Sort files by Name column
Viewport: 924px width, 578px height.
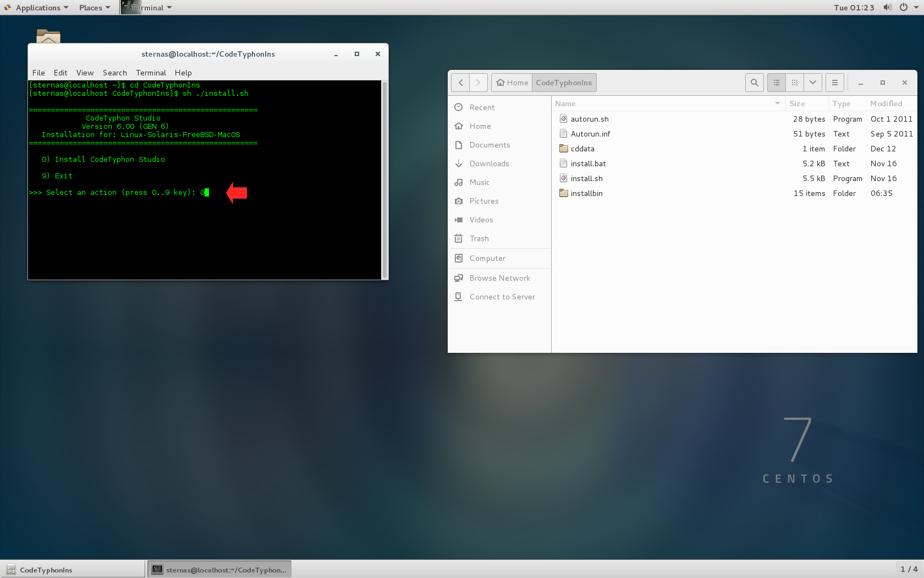click(668, 103)
